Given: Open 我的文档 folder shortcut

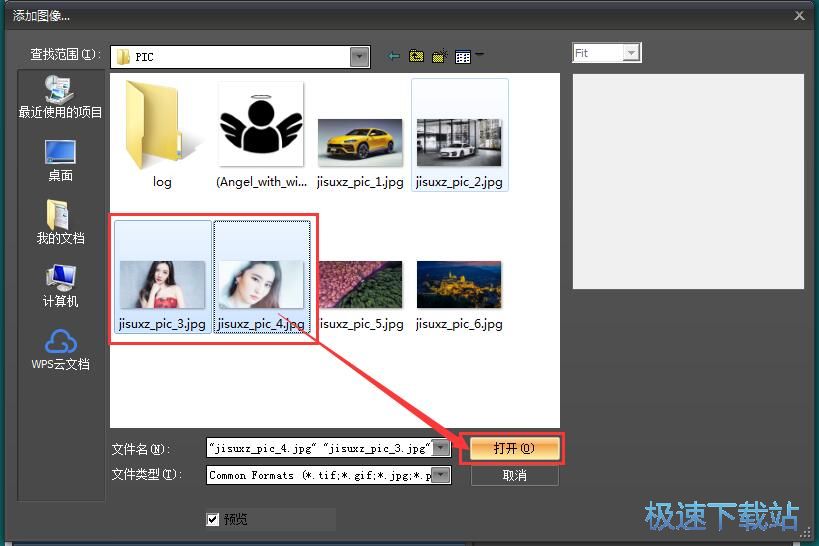Looking at the screenshot, I should coord(60,223).
